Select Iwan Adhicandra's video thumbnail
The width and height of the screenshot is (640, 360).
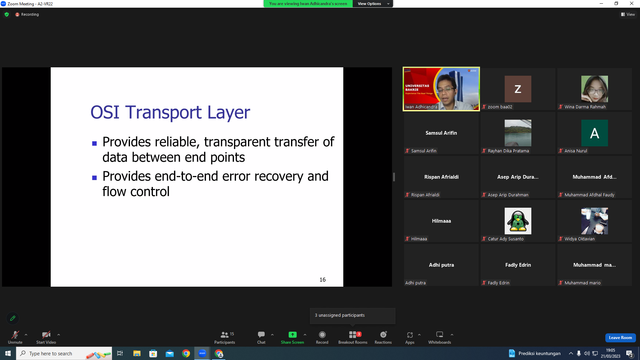point(441,89)
